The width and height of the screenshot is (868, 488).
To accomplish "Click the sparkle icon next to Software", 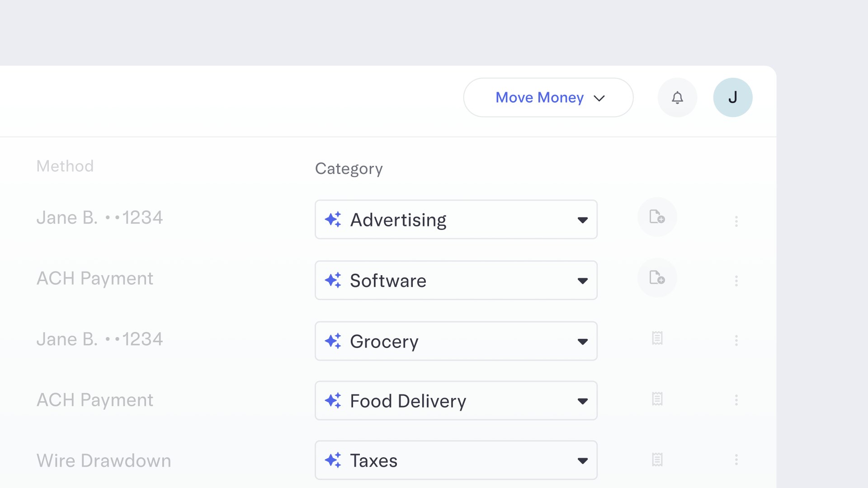I will 333,280.
